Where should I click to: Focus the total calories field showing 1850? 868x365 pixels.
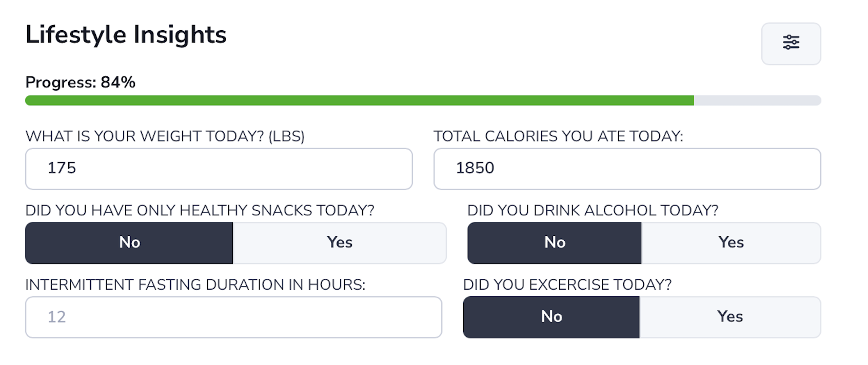click(x=627, y=169)
